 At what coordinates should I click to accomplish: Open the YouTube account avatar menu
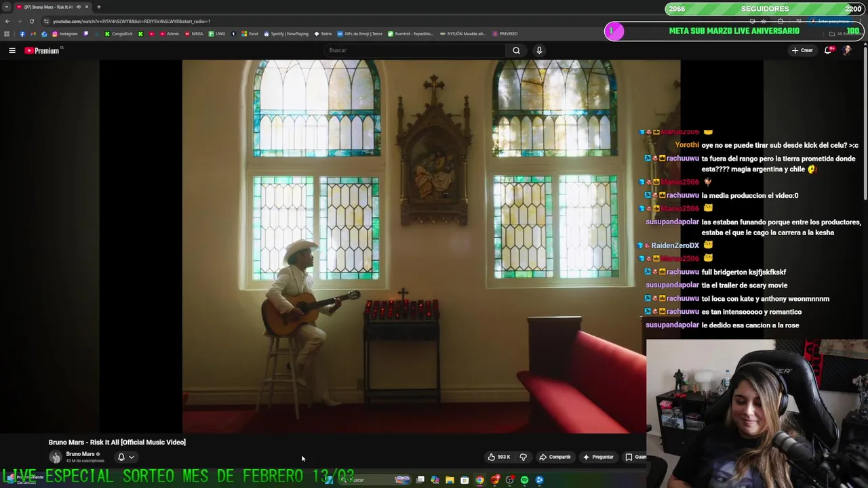click(x=847, y=50)
